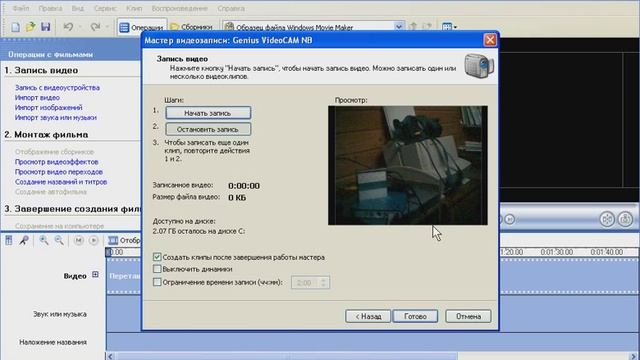Screen dimensions: 640x360
Task: Click the Остановить запись button
Action: pos(208,129)
